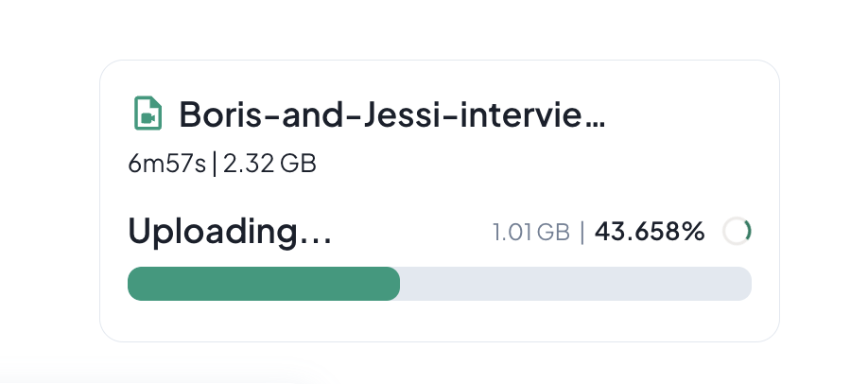Click the left start of the progress bar
The image size is (868, 384).
(x=134, y=284)
